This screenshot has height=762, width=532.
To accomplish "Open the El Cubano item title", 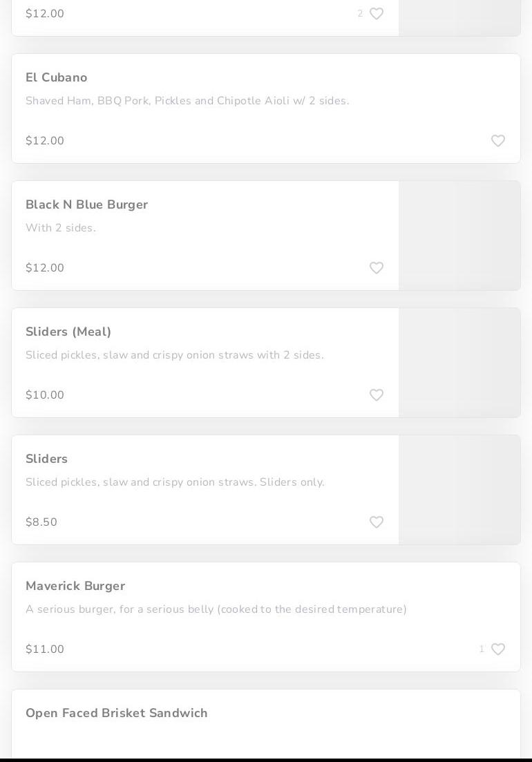I will click(57, 77).
